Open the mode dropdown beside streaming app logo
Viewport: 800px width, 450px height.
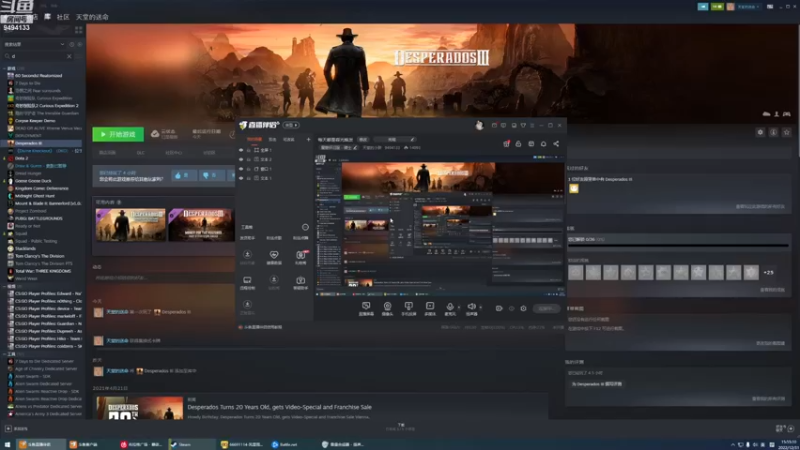pyautogui.click(x=291, y=125)
